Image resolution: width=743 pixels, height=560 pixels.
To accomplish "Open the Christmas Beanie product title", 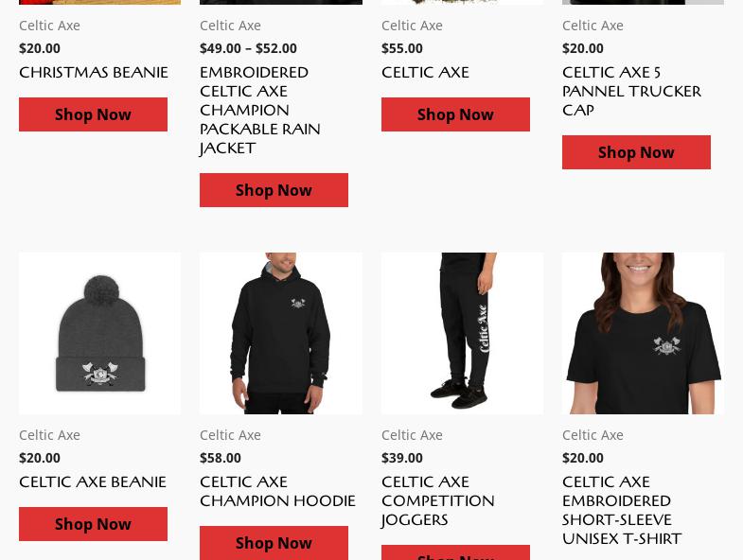I will 94,73.
